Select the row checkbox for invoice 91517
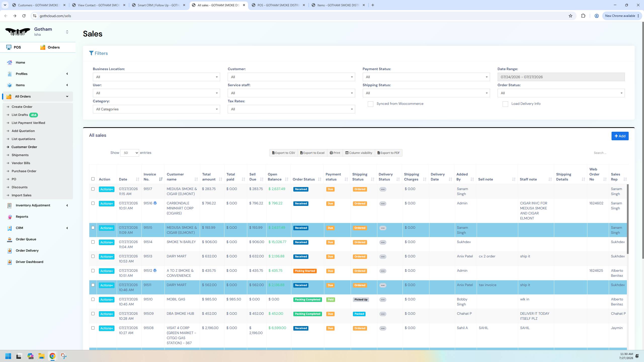Screen dimensions: 644x362 (93, 189)
